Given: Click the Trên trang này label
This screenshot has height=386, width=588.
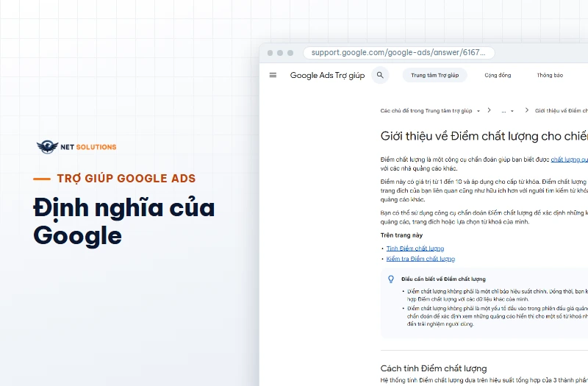Looking at the screenshot, I should (x=401, y=235).
